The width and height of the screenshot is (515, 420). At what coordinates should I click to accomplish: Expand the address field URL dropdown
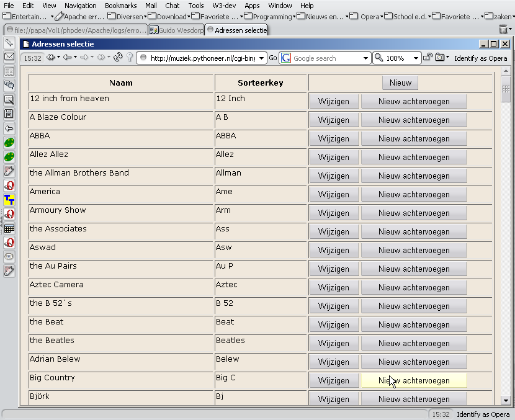click(261, 58)
